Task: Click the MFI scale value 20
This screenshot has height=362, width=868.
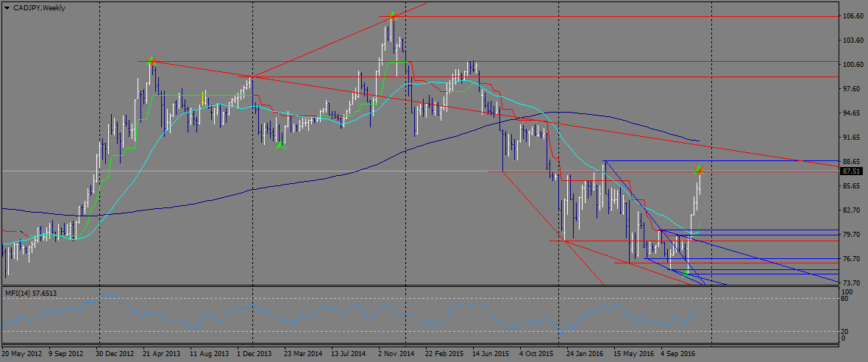Action: click(x=846, y=331)
